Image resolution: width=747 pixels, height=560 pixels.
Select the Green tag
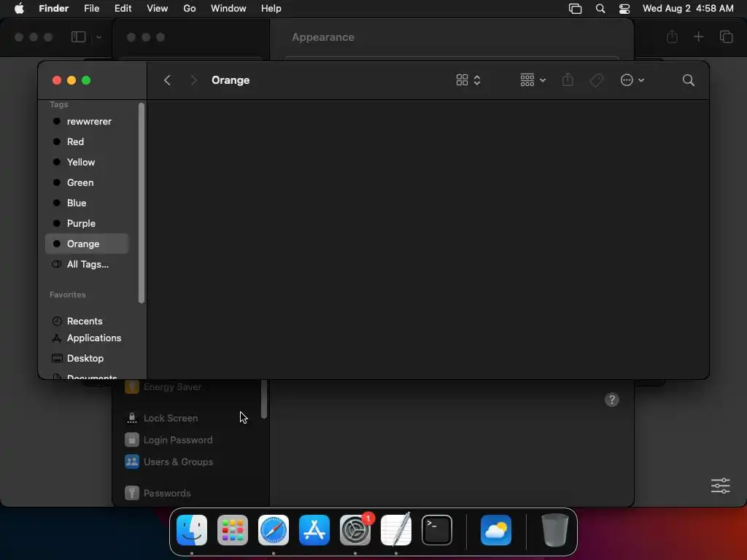(87, 183)
